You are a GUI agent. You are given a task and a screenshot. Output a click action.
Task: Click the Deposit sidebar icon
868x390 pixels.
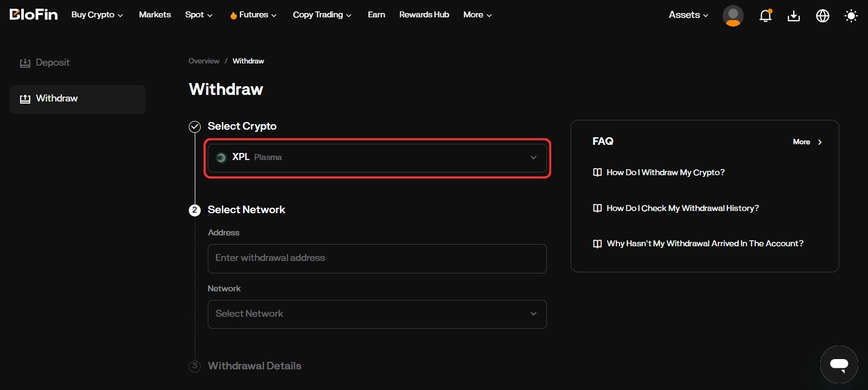pos(25,63)
